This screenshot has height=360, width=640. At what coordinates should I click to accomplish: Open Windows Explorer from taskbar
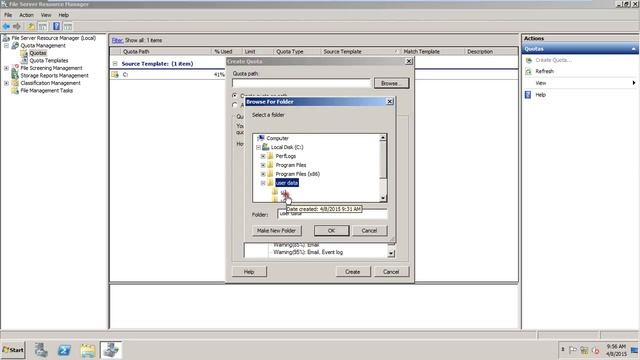(x=87, y=350)
